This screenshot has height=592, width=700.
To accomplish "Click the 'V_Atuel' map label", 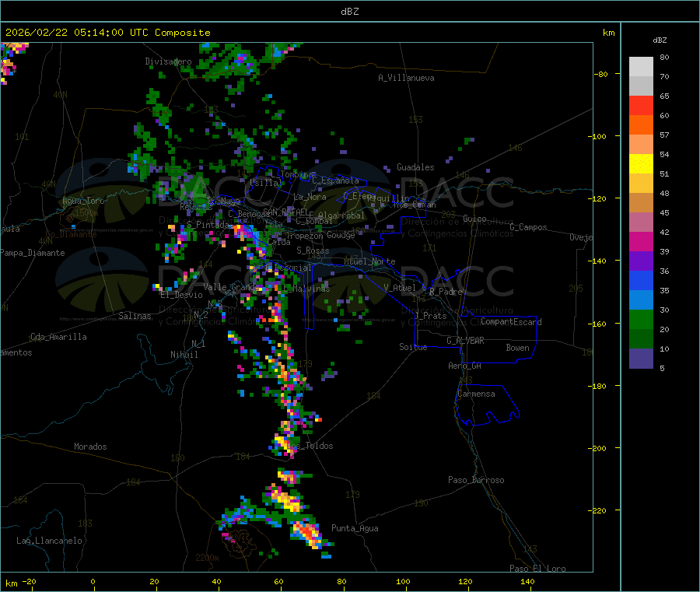I will [x=400, y=288].
